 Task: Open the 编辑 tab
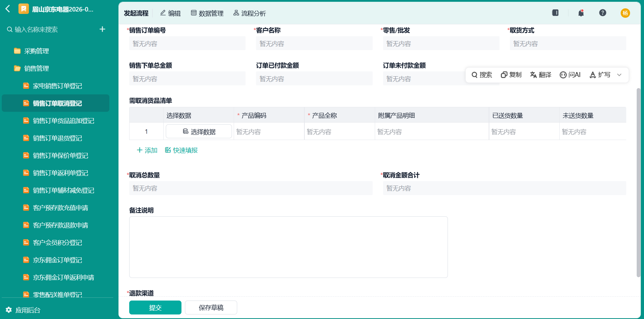[170, 13]
